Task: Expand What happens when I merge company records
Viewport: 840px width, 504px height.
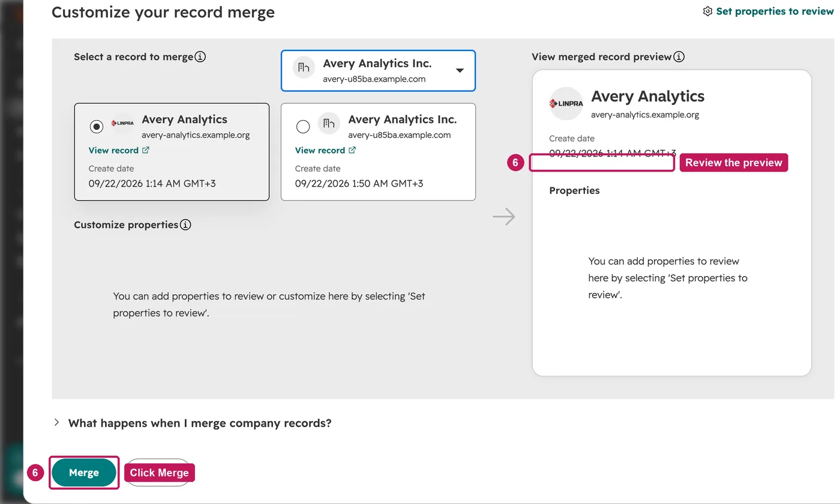Action: tap(193, 423)
